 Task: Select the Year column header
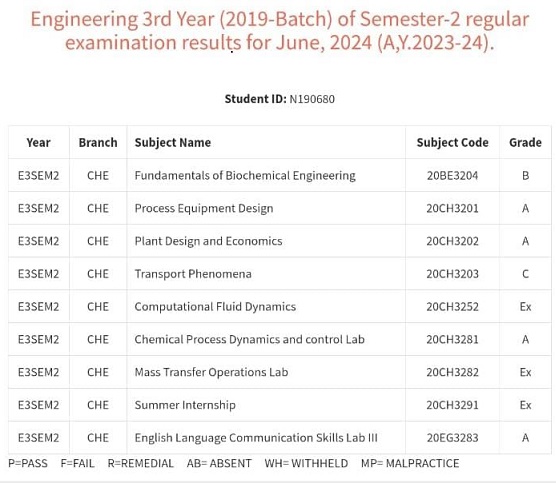pyautogui.click(x=38, y=143)
